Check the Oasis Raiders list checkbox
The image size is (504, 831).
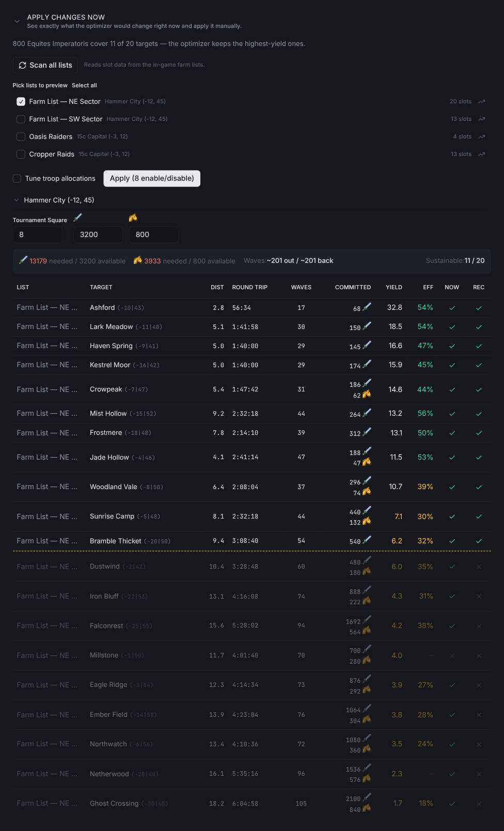tap(21, 137)
